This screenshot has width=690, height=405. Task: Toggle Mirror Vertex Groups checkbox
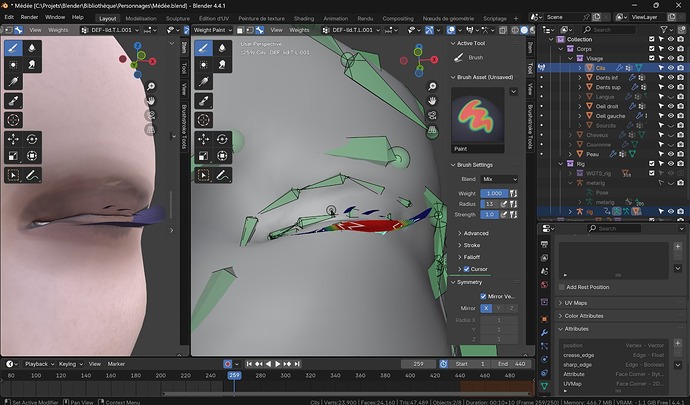(483, 296)
